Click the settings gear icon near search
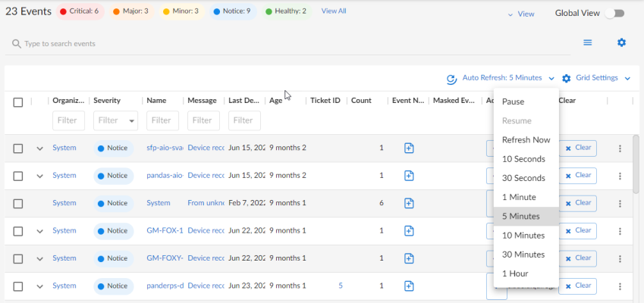 [x=621, y=42]
